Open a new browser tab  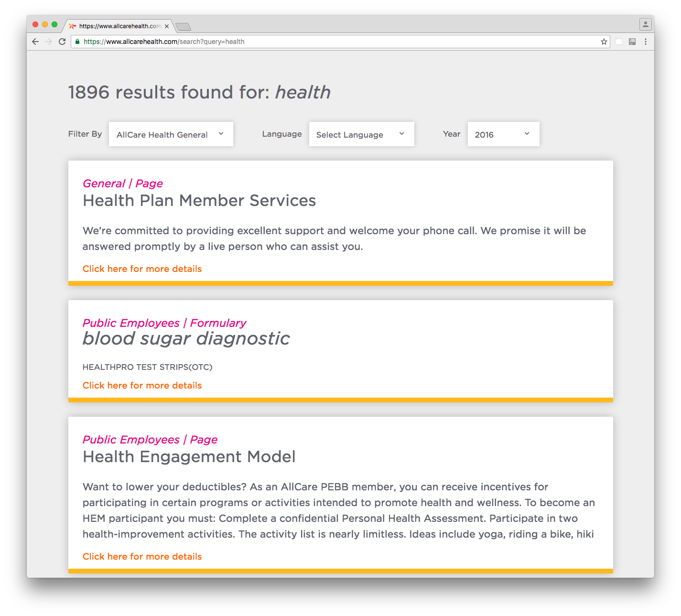[x=183, y=26]
